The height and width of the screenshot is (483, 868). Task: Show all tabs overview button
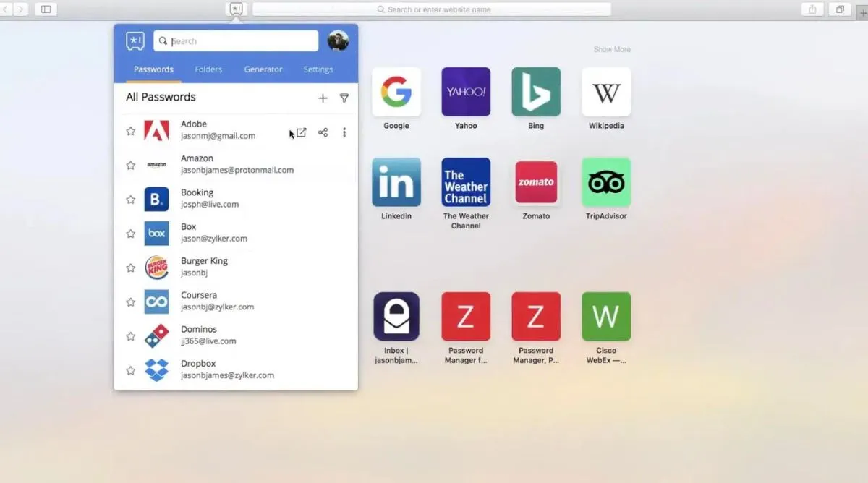840,9
